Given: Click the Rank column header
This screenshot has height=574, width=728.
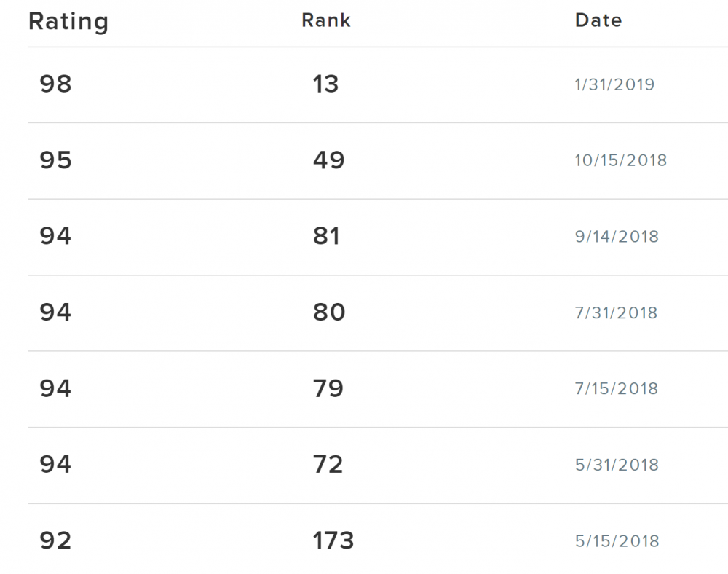Looking at the screenshot, I should point(326,20).
